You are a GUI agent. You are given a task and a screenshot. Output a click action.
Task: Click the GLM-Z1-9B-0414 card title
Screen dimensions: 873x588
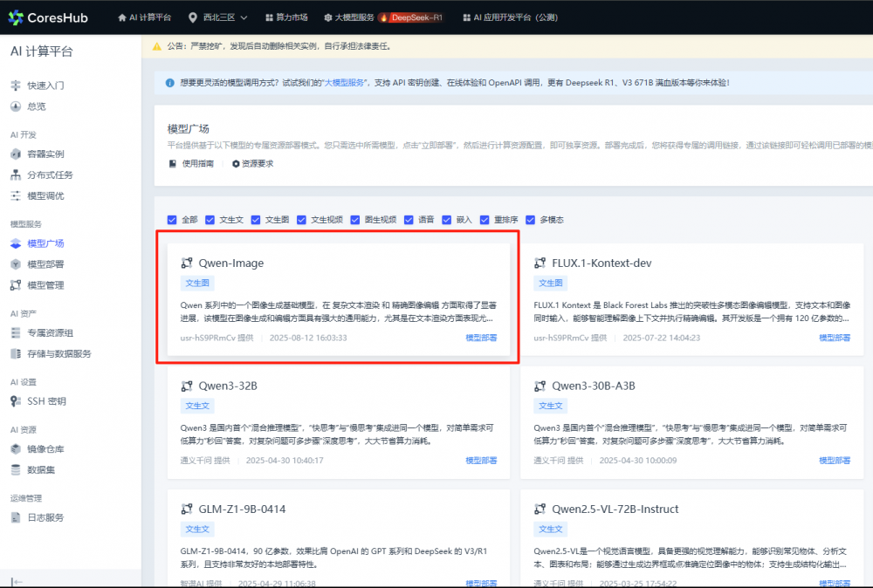click(x=242, y=509)
